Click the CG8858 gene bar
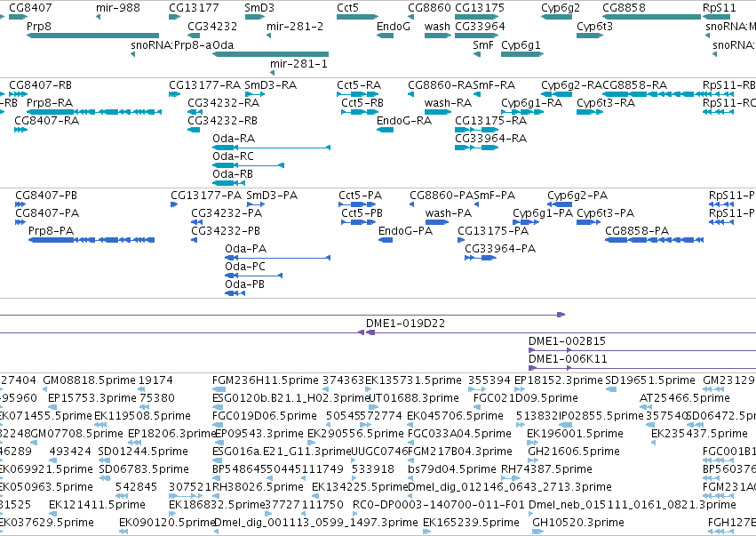Screen dimensions: 756x536 click(x=651, y=17)
